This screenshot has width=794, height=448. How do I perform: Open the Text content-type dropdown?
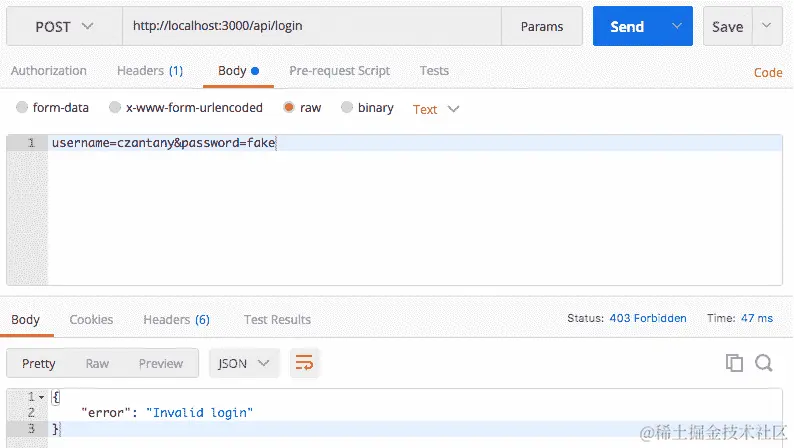point(435,109)
